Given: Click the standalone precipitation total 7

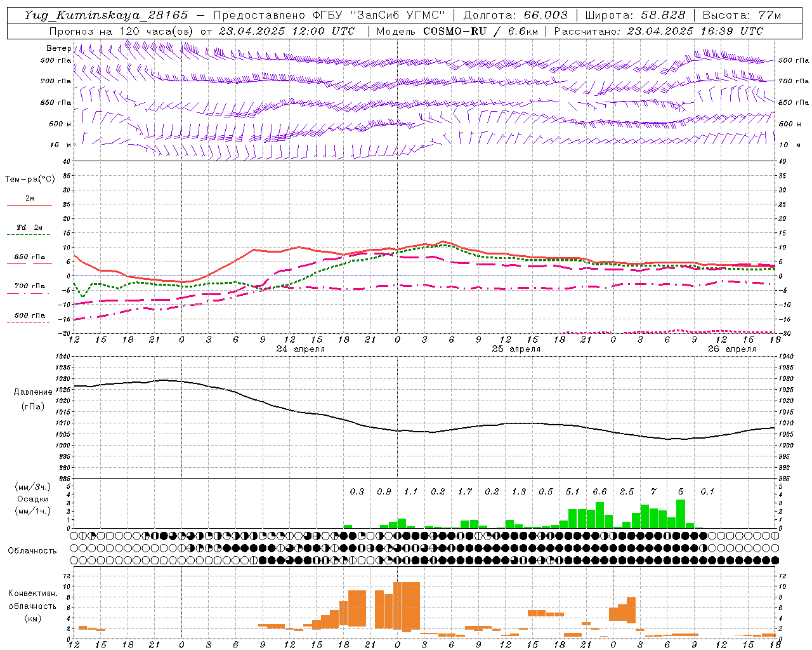Looking at the screenshot, I should coord(653,491).
